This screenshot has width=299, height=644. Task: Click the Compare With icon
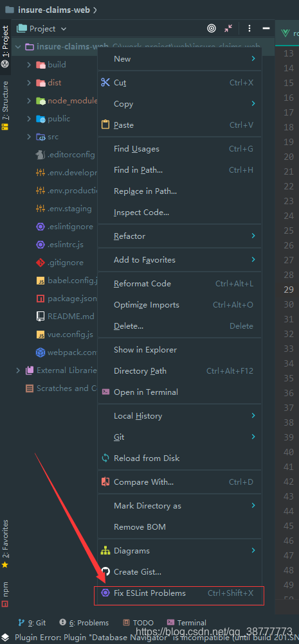(x=105, y=482)
